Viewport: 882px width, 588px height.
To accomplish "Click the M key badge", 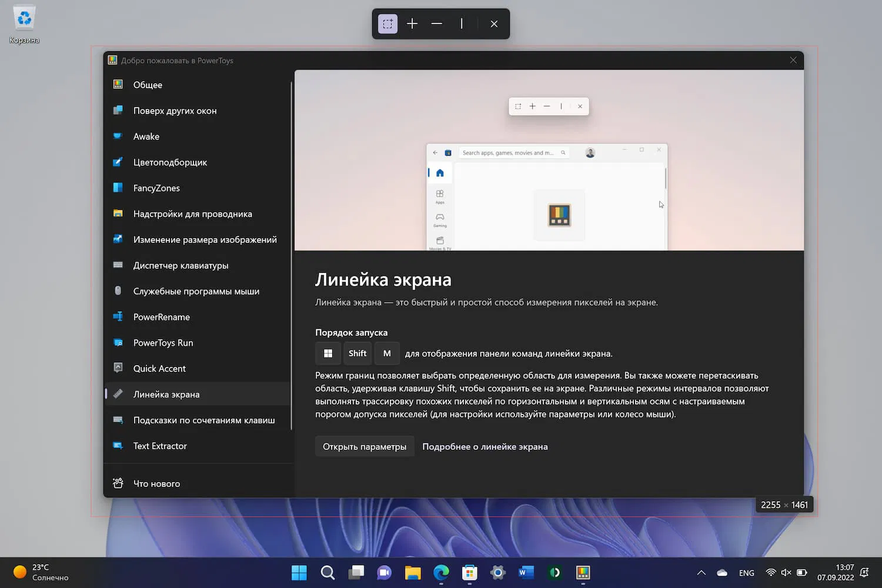I will coord(387,353).
